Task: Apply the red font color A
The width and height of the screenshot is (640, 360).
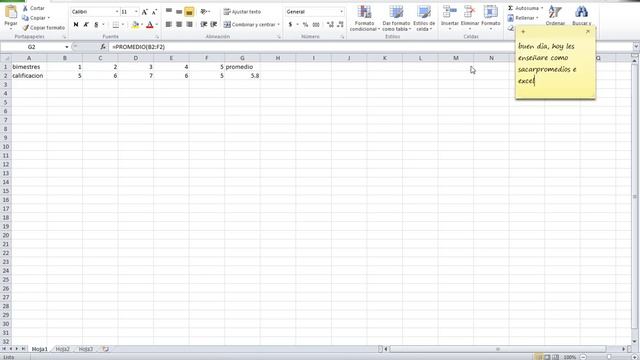Action: pyautogui.click(x=150, y=25)
